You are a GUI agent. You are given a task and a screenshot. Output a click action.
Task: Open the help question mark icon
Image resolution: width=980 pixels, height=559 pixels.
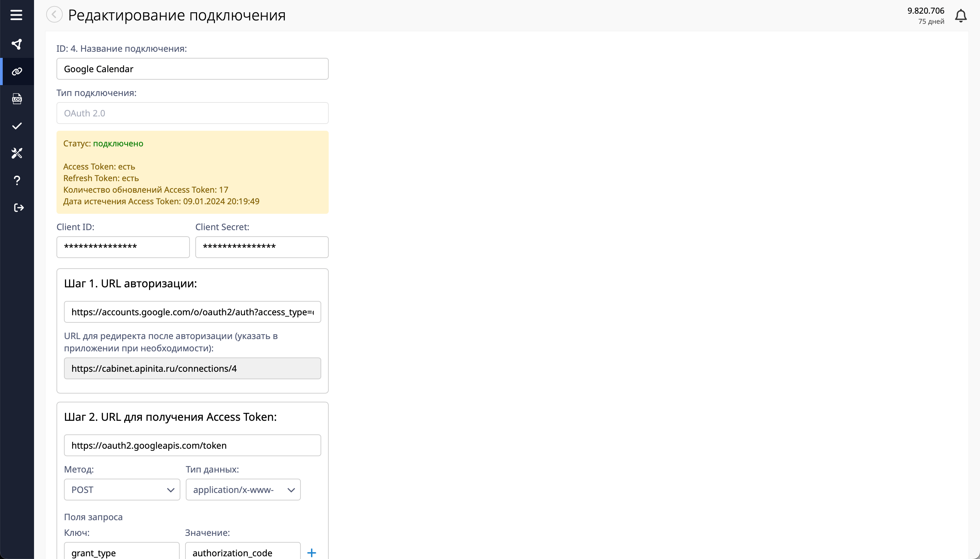click(17, 180)
